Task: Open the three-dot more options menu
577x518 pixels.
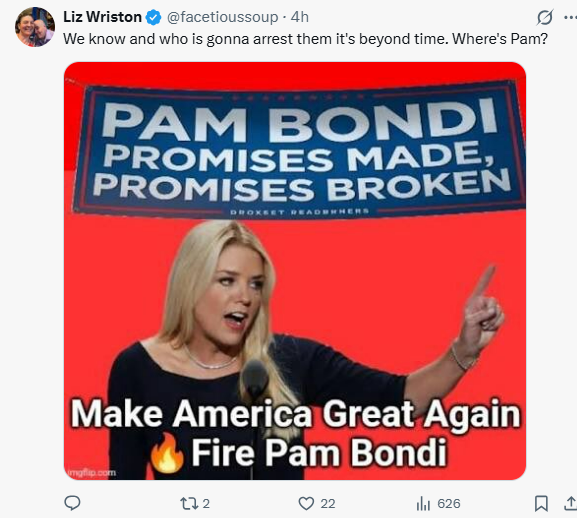Action: [570, 17]
